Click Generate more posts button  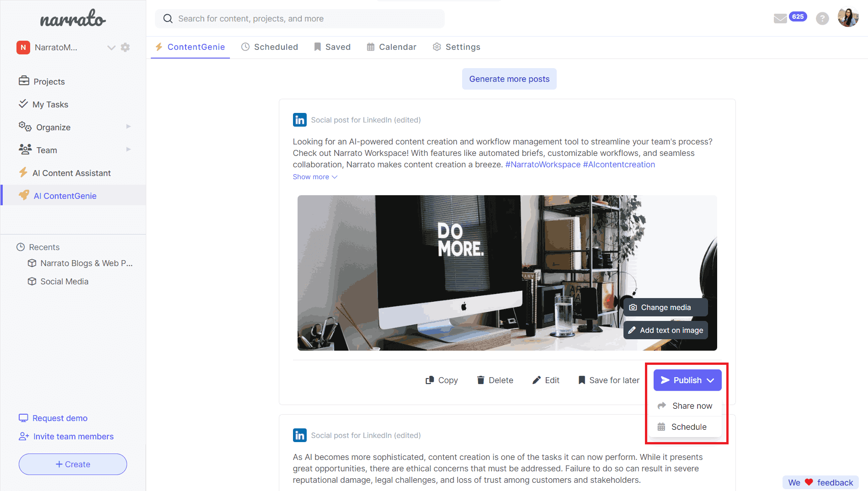[509, 79]
